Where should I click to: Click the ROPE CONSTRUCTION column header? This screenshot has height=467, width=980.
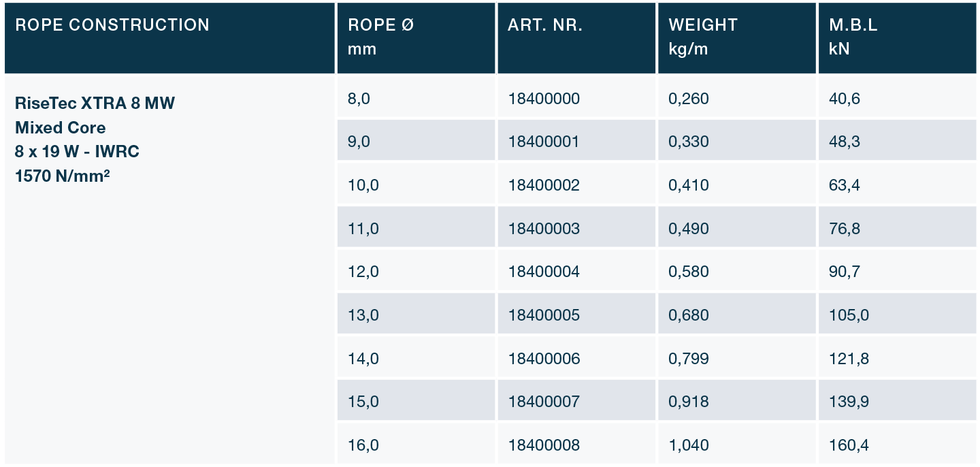[x=112, y=25]
